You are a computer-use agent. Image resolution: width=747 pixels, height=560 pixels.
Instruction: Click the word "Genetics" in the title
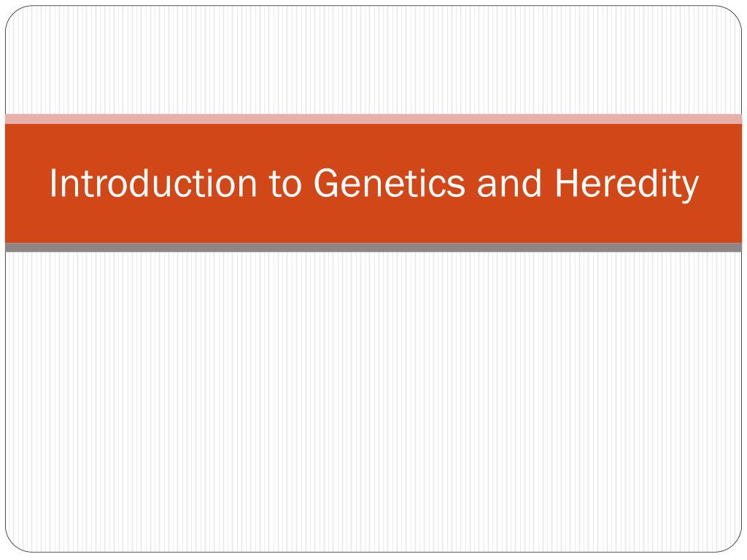(390, 183)
